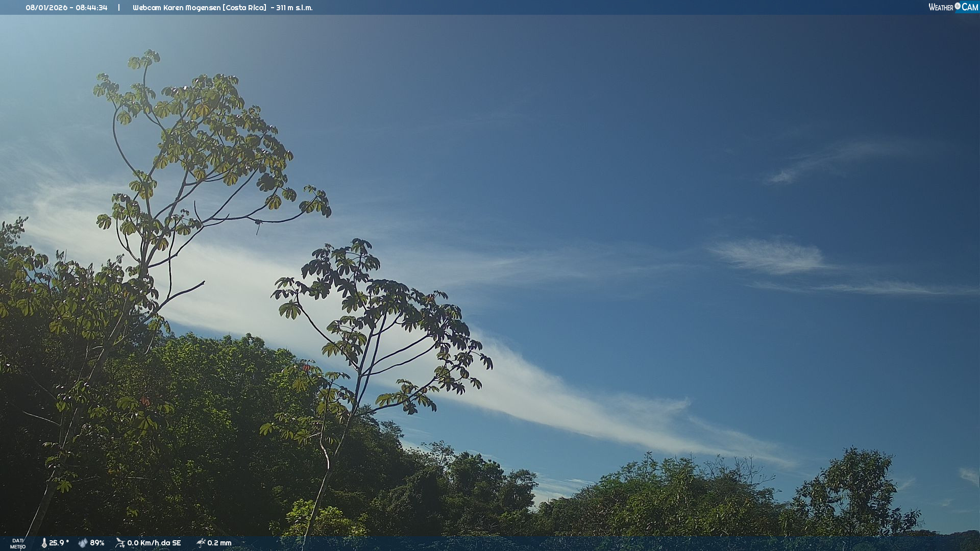Click the wind anemometer icon
This screenshot has width=980, height=551.
click(120, 543)
